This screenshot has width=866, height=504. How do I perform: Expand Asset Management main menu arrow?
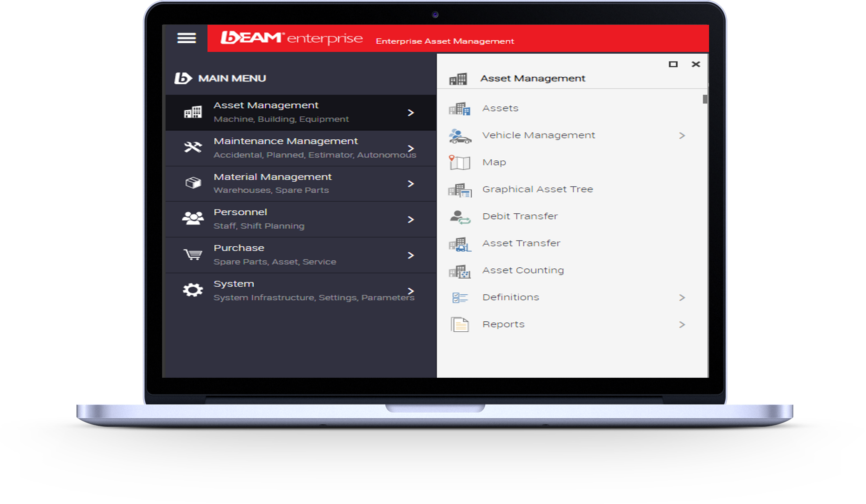(x=411, y=112)
